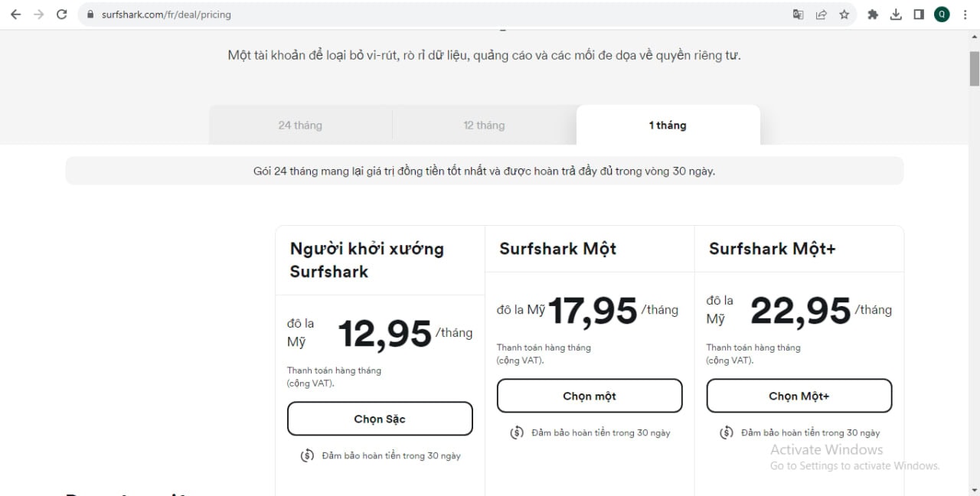Bookmark this page with the star icon
Image resolution: width=980 pixels, height=496 pixels.
(844, 15)
